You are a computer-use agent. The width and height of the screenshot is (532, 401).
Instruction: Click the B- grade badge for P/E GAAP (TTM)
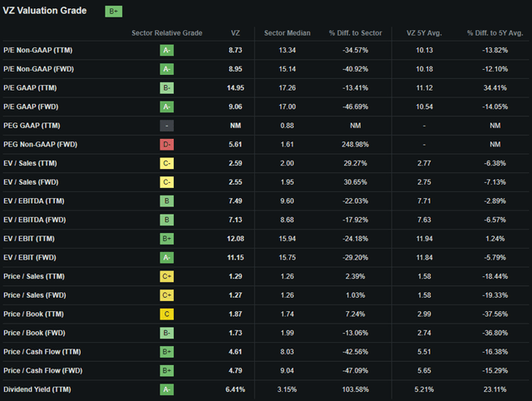point(166,88)
